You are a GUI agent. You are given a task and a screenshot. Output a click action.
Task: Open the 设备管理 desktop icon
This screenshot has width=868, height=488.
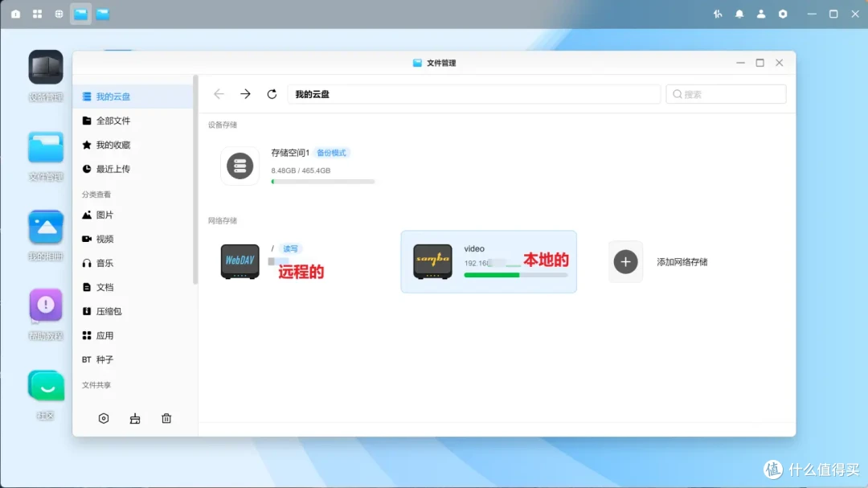[46, 67]
